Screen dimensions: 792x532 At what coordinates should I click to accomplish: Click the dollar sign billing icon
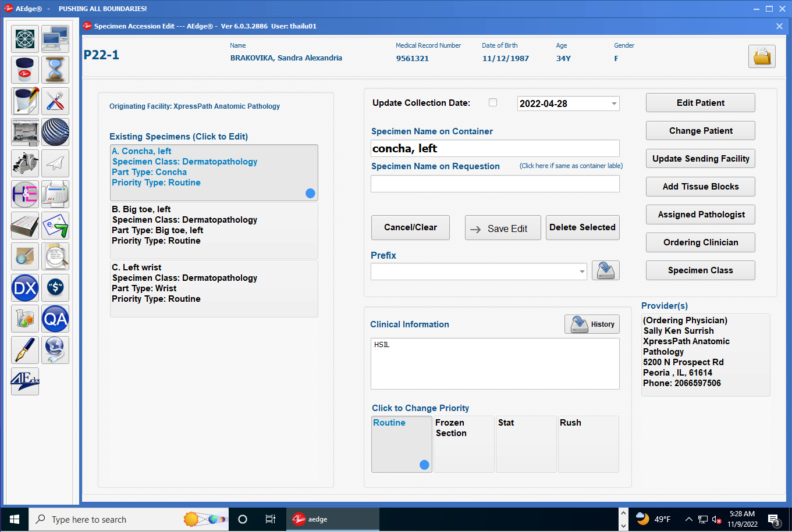55,288
